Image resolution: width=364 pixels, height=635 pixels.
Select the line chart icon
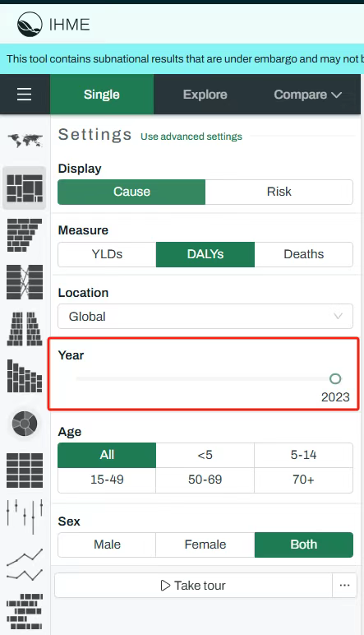[25, 564]
